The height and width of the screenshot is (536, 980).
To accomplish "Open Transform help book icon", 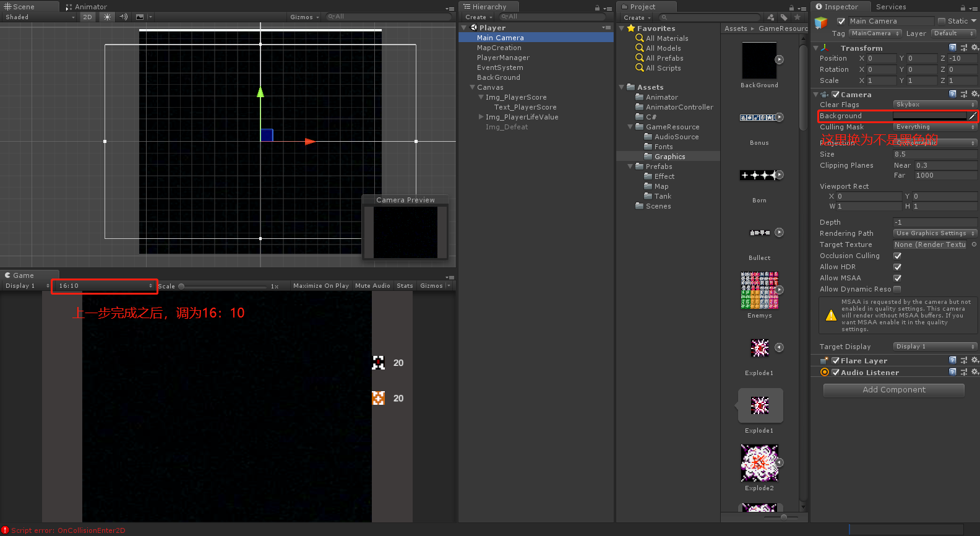I will tap(953, 48).
